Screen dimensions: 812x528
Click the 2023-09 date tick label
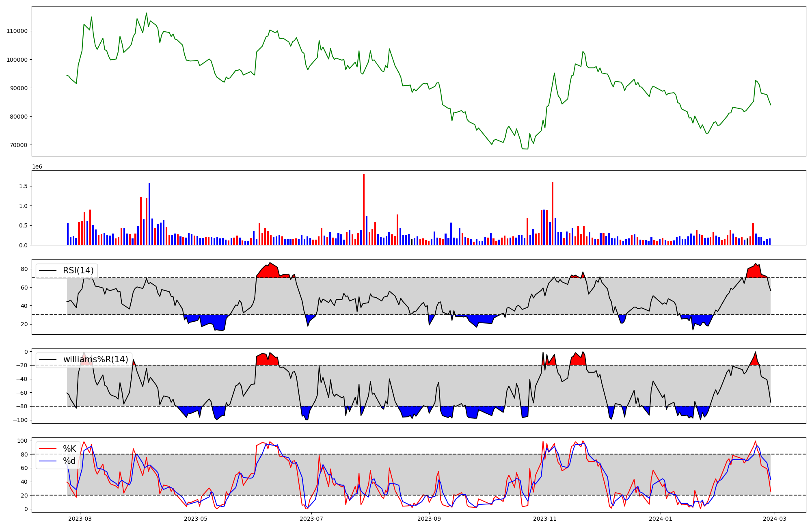pyautogui.click(x=429, y=519)
